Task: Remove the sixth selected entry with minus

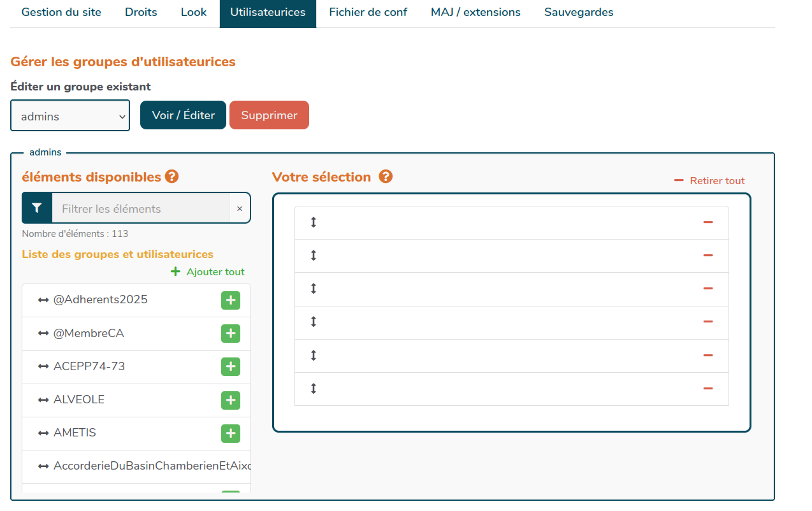Action: (707, 389)
